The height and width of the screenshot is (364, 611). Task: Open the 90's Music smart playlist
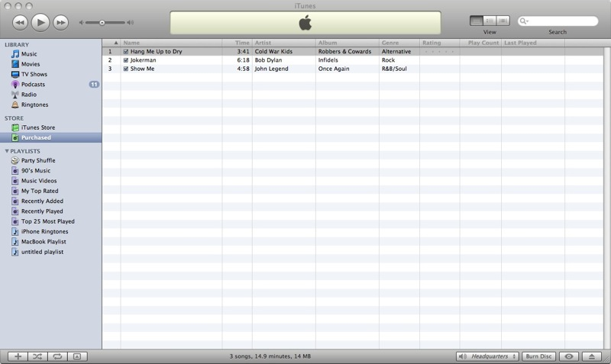[x=35, y=170]
